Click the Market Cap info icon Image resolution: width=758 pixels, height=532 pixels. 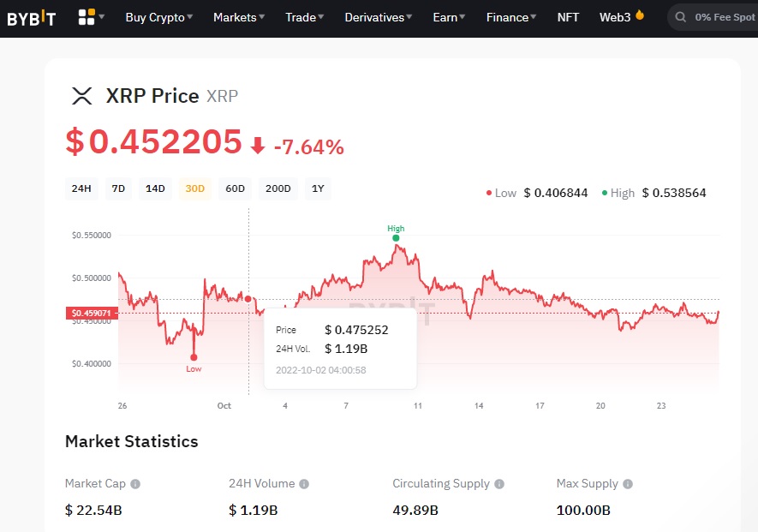[x=135, y=484]
